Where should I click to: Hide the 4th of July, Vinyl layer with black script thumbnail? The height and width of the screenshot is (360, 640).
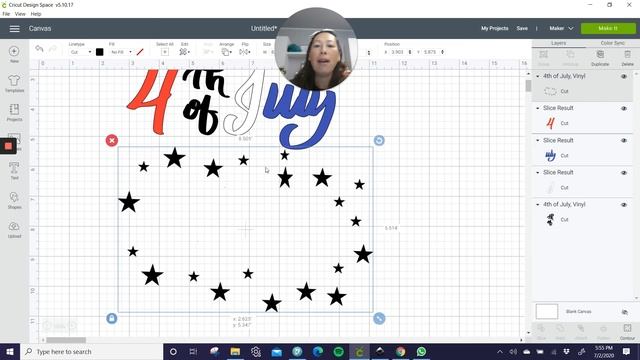pos(624,205)
